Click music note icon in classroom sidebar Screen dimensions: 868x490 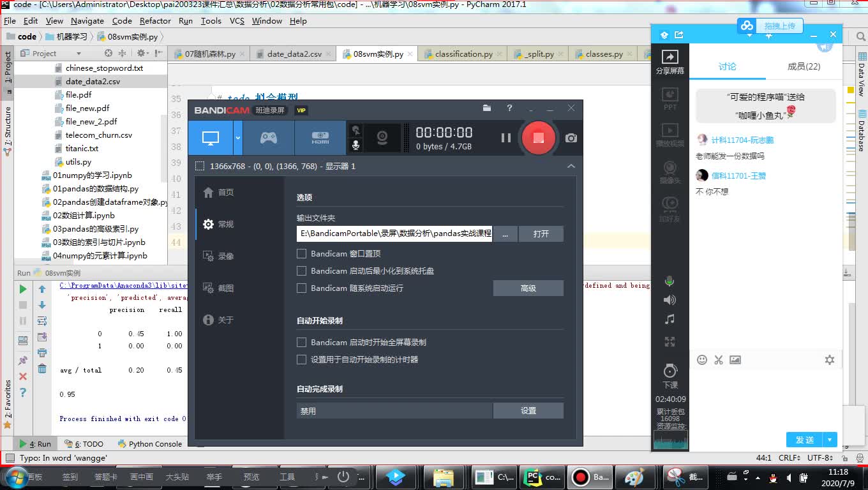[670, 319]
